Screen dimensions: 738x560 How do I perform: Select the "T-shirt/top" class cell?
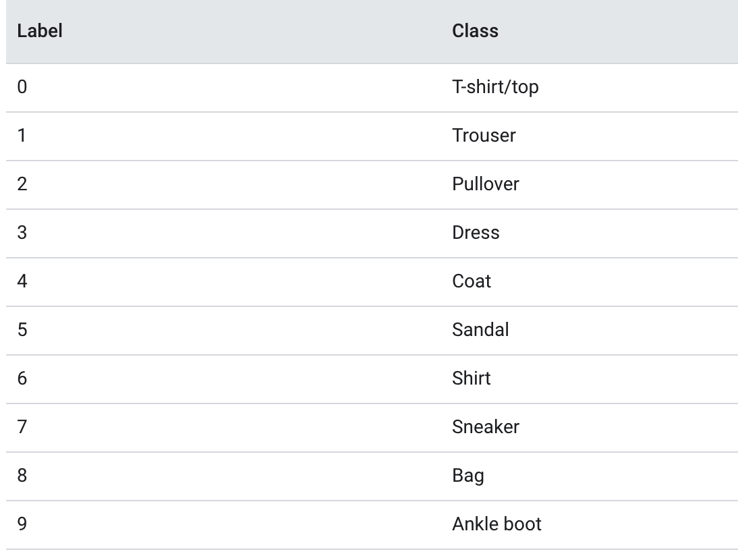495,87
